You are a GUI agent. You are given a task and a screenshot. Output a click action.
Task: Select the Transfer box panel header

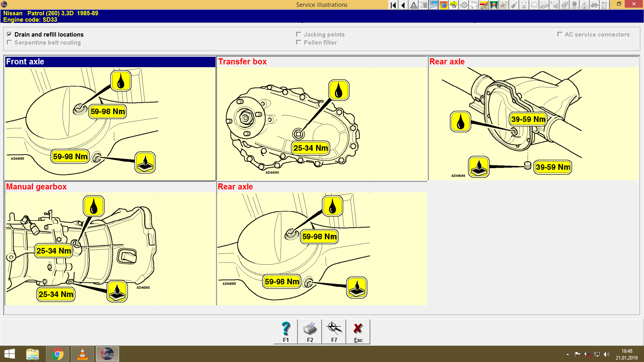pyautogui.click(x=242, y=62)
